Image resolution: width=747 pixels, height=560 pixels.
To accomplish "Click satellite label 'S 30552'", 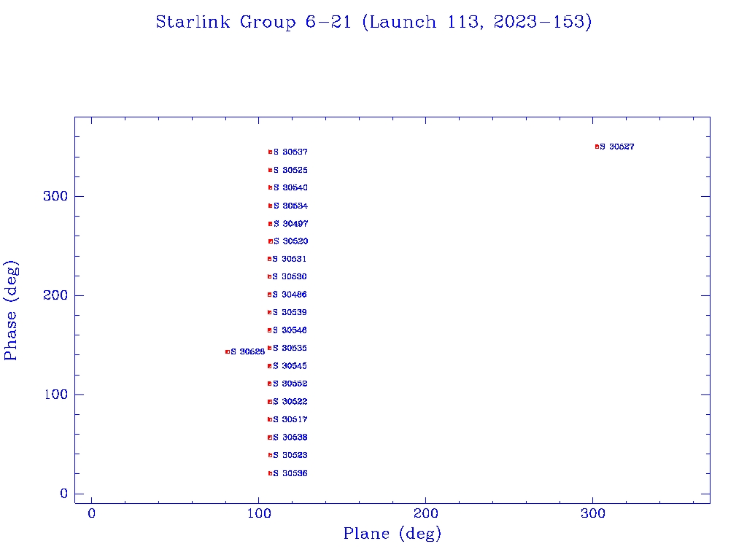I will point(290,384).
